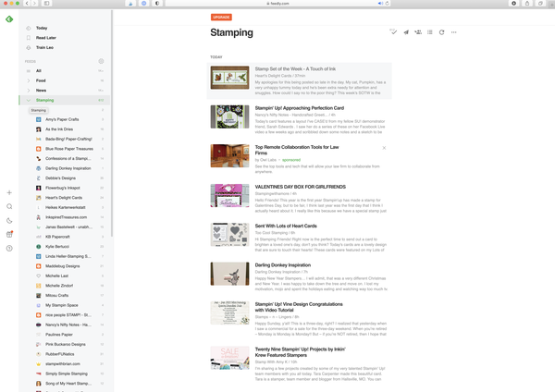Screen dimensions: 555x392
Task: Open the help question mark icon
Action: pyautogui.click(x=9, y=248)
